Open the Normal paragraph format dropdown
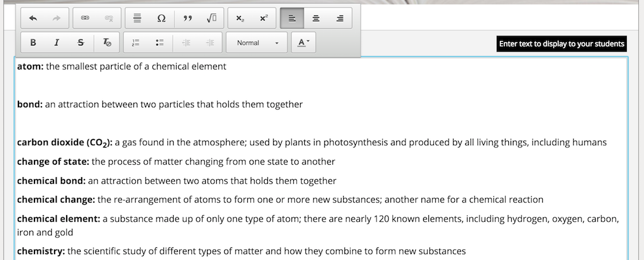Image resolution: width=644 pixels, height=260 pixels. point(256,42)
